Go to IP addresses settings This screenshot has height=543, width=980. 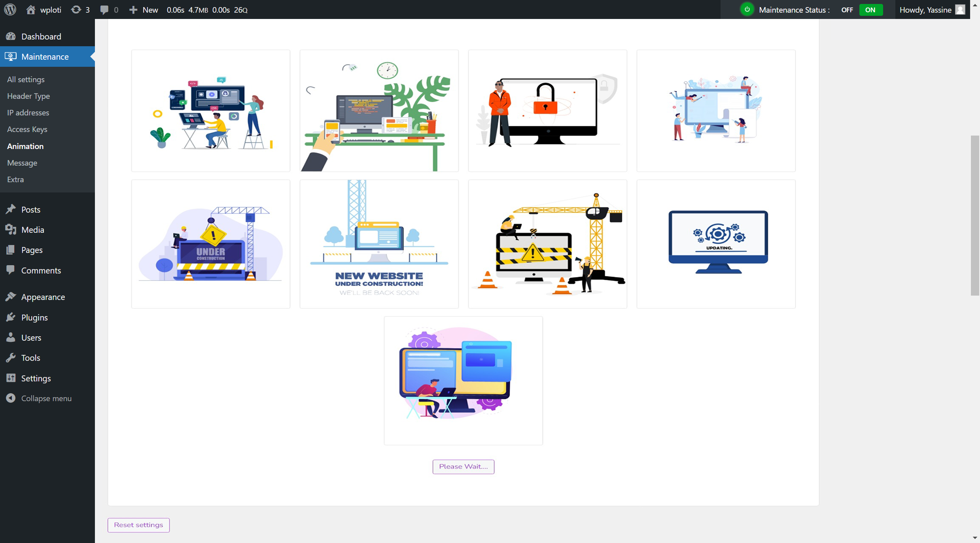point(28,113)
